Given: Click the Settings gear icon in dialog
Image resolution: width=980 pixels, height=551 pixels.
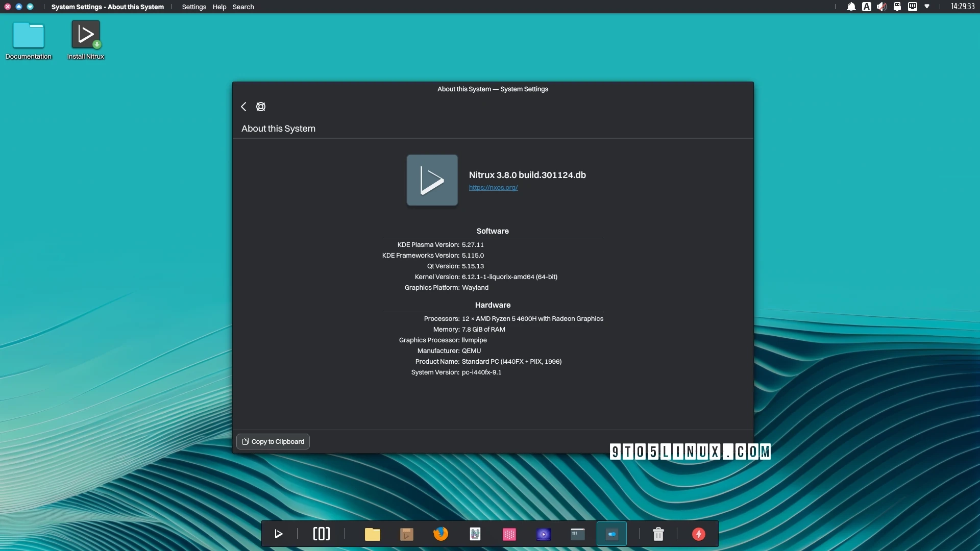Looking at the screenshot, I should pos(260,106).
